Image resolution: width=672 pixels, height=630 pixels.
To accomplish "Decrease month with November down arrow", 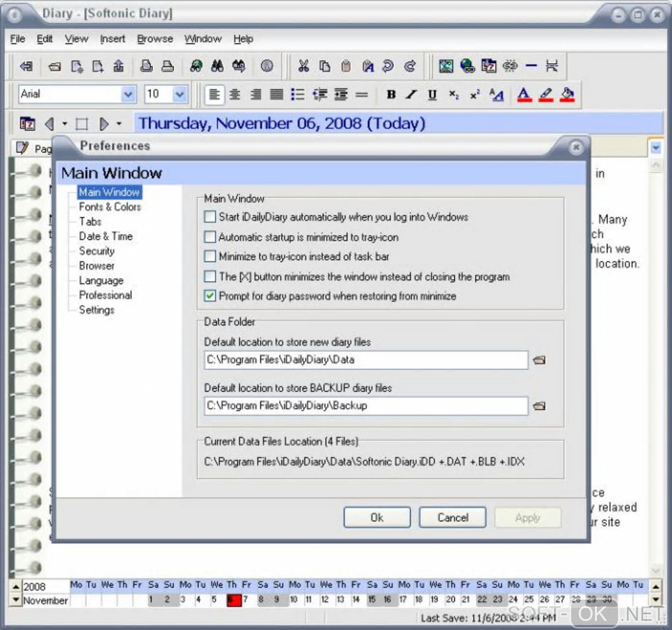I will coord(15,600).
